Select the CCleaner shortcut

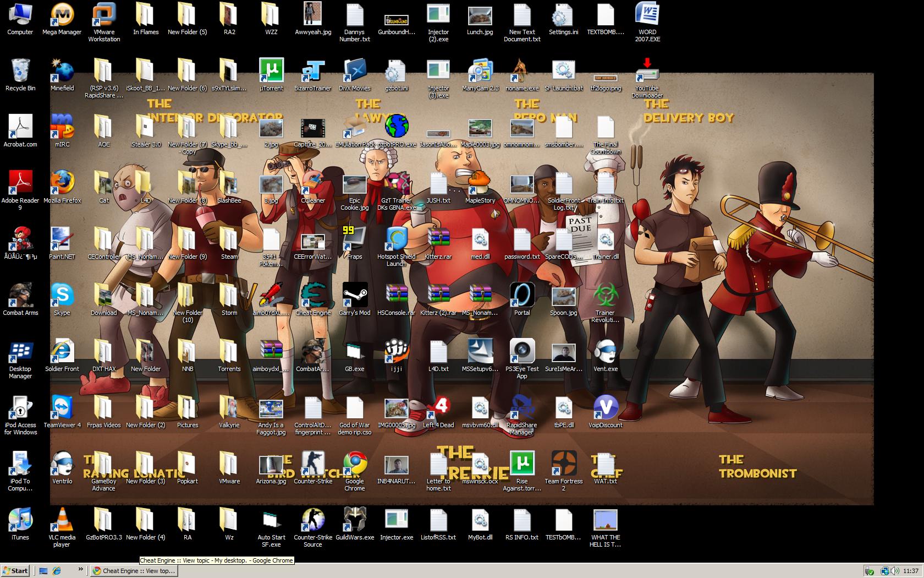313,188
